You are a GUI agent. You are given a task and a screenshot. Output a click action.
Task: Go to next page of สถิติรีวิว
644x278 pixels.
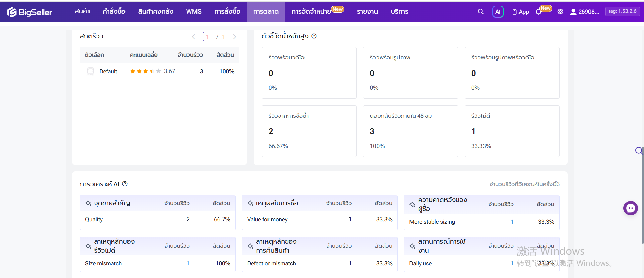pos(234,37)
